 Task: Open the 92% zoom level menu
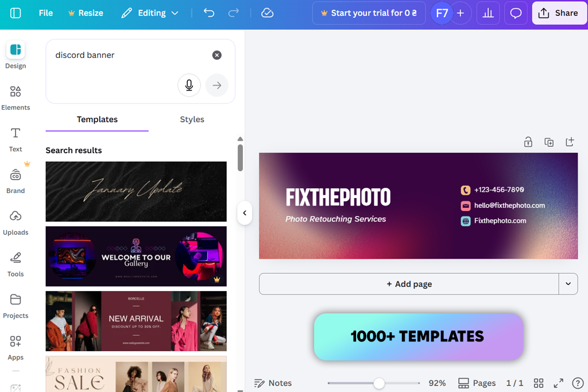coord(437,383)
